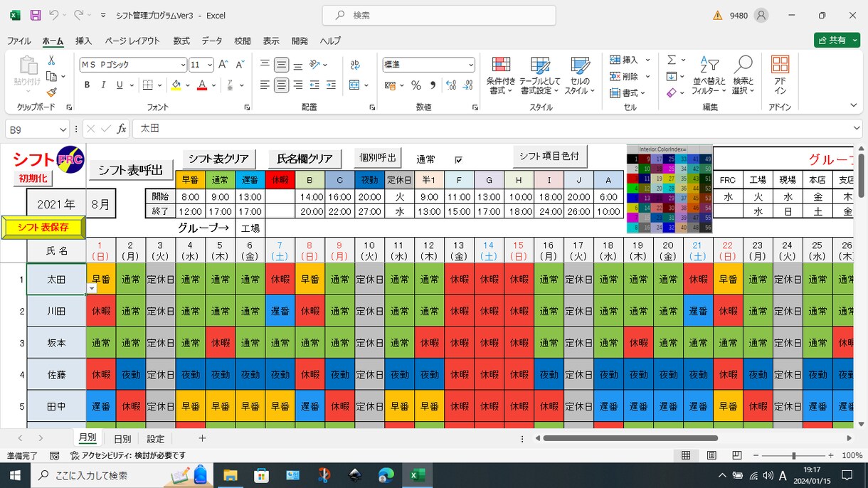Click the top align icon
This screenshot has width=868, height=488.
coord(265,65)
